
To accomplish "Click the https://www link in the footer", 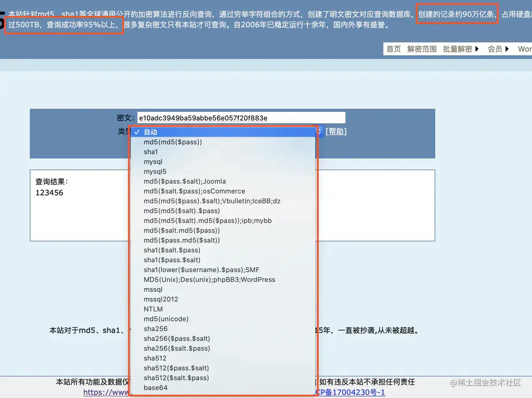I will 106,393.
